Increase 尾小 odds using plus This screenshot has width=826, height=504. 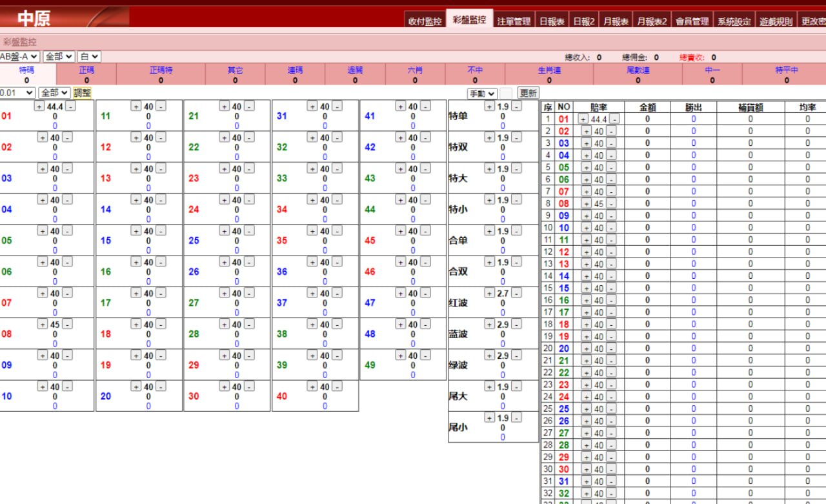[x=490, y=418]
